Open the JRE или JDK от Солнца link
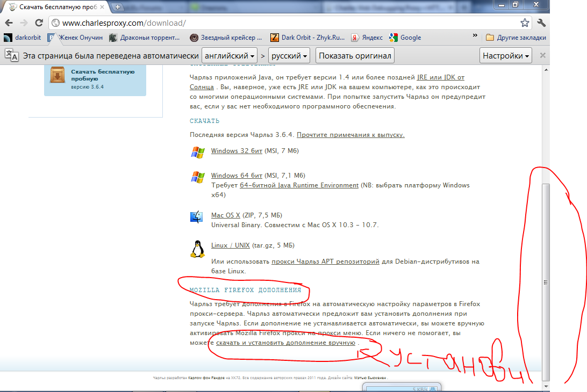Screen dimensions: 587x392 pos(441,77)
